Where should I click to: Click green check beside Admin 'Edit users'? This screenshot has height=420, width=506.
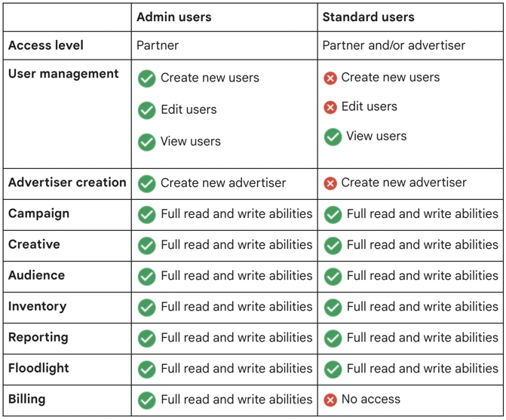(147, 110)
